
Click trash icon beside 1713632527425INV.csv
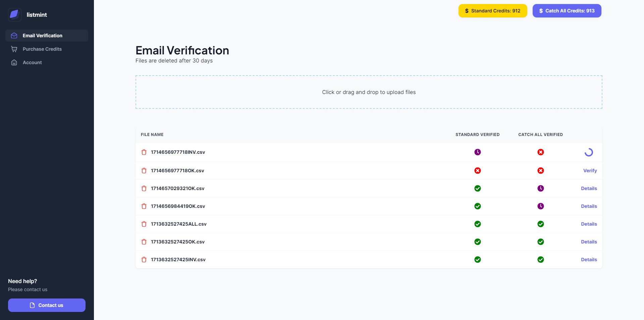point(144,260)
